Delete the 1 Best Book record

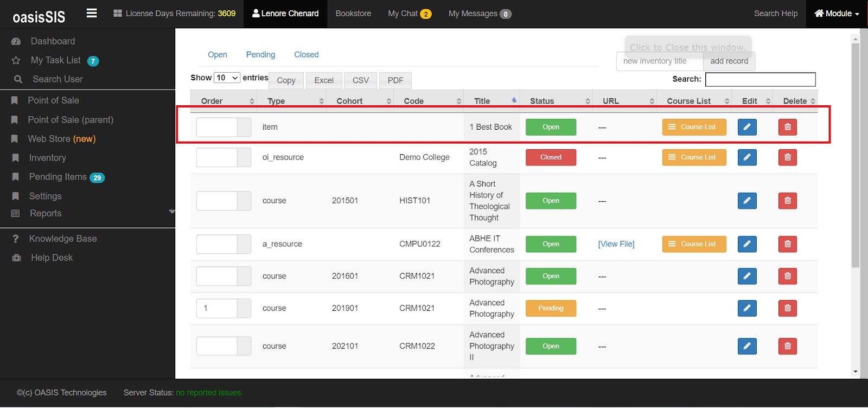tap(788, 127)
